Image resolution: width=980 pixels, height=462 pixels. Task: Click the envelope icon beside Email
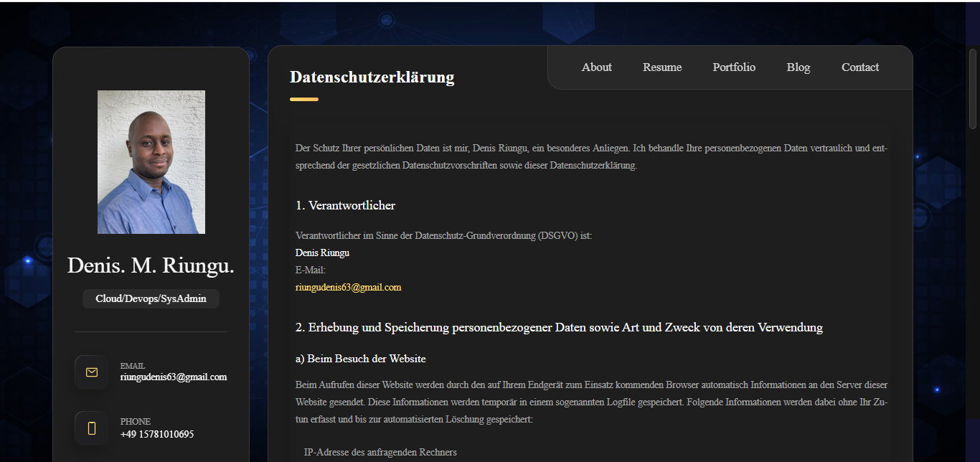pos(92,372)
